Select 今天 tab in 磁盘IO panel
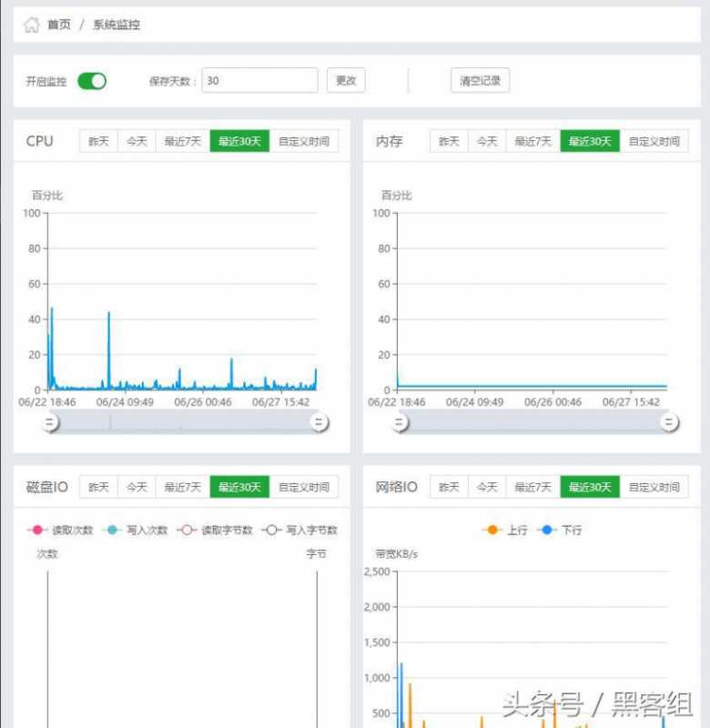The image size is (710, 728). tap(137, 487)
